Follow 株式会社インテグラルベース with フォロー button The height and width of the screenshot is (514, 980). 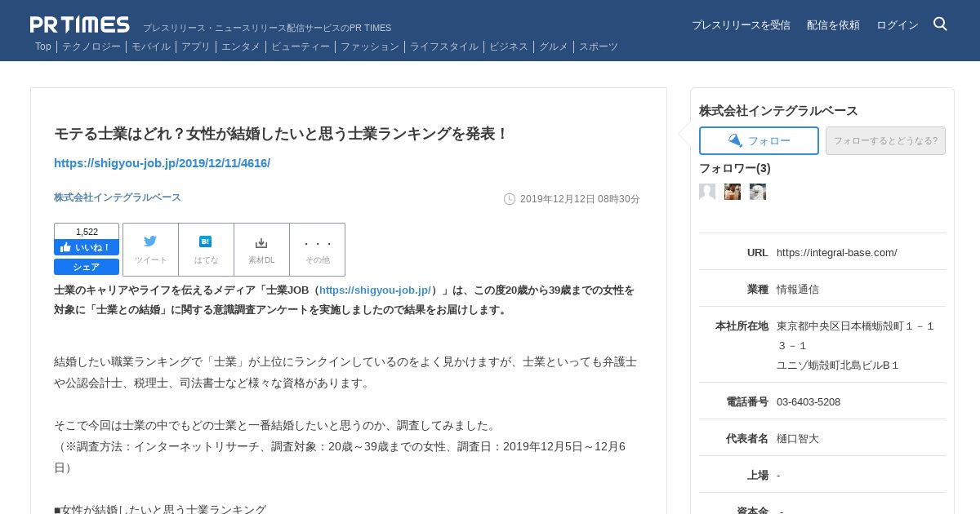(x=759, y=140)
